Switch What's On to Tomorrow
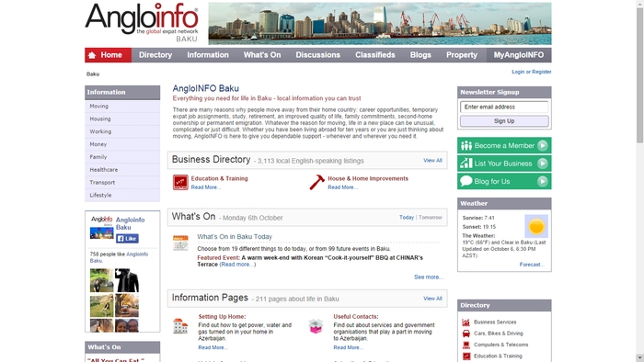The height and width of the screenshot is (362, 644). [x=430, y=217]
